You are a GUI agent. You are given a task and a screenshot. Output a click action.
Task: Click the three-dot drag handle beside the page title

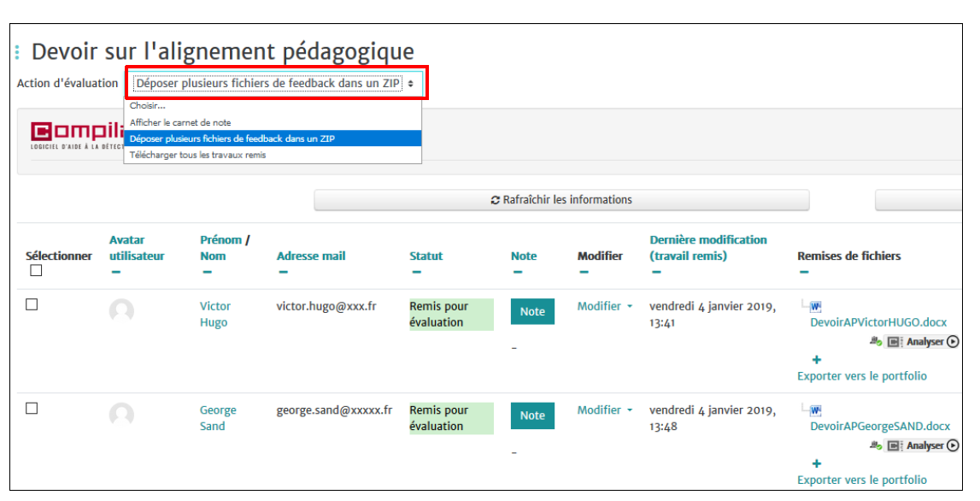point(17,53)
